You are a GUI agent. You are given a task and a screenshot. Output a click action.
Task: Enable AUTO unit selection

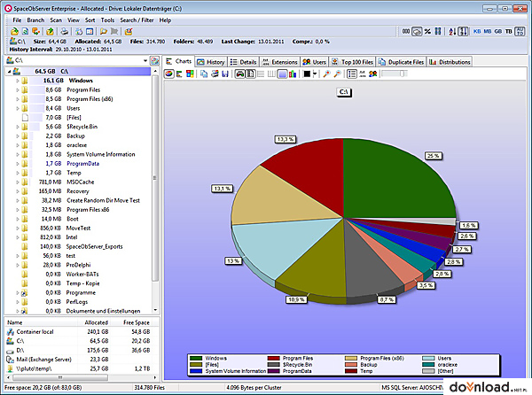pyautogui.click(x=520, y=32)
